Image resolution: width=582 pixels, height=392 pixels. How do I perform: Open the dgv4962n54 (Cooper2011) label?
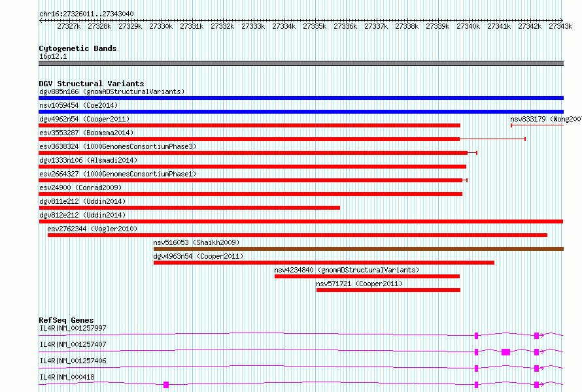84,119
